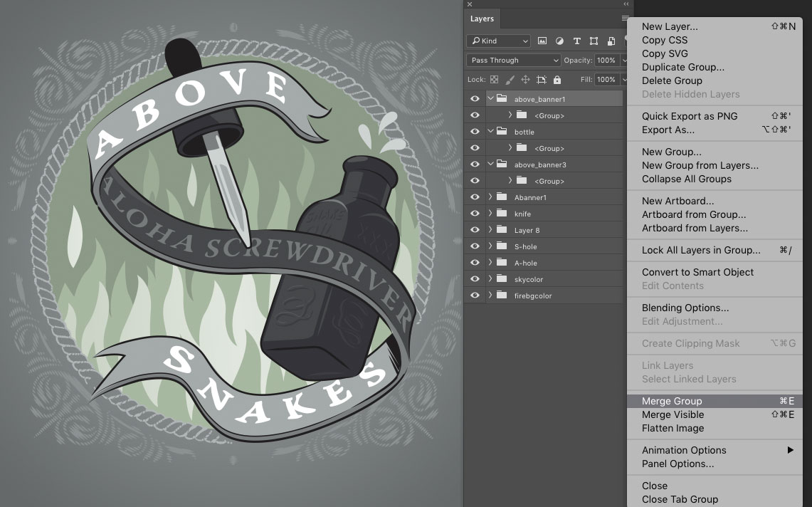Choose Quick Export as PNG
This screenshot has height=507, width=812.
click(x=715, y=116)
